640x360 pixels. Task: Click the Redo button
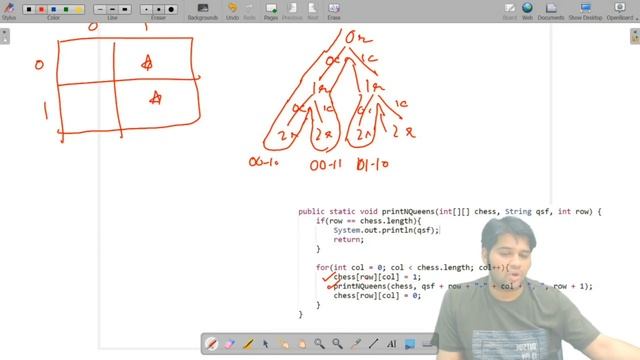click(249, 11)
